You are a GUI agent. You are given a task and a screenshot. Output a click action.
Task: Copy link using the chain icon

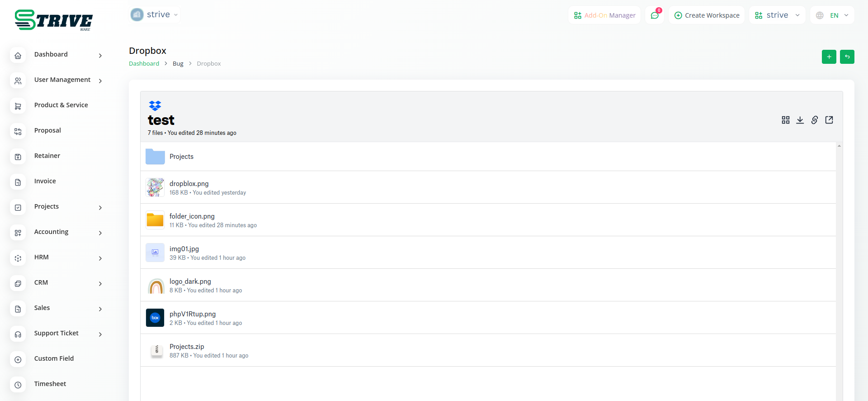coord(815,120)
